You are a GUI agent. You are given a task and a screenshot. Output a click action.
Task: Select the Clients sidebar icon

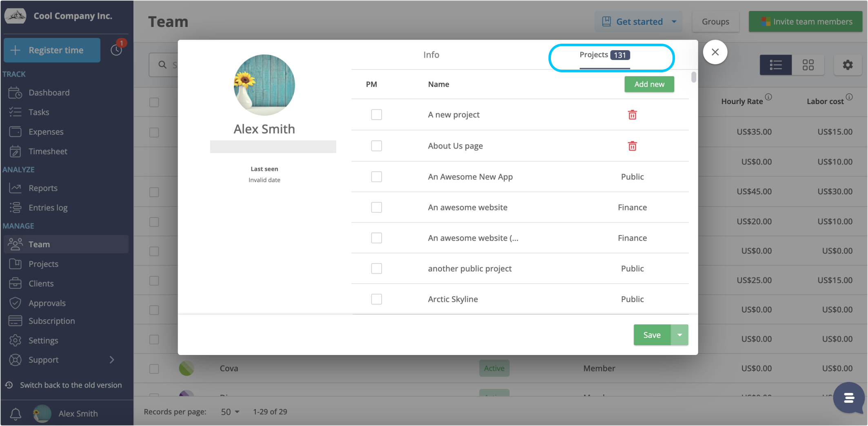click(15, 283)
